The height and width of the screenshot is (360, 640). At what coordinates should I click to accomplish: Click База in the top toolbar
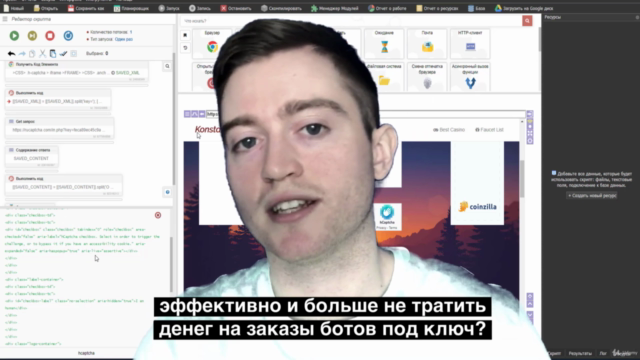point(476,8)
